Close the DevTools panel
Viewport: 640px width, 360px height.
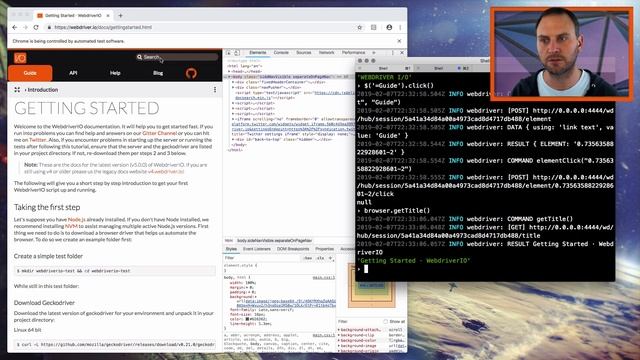click(402, 53)
